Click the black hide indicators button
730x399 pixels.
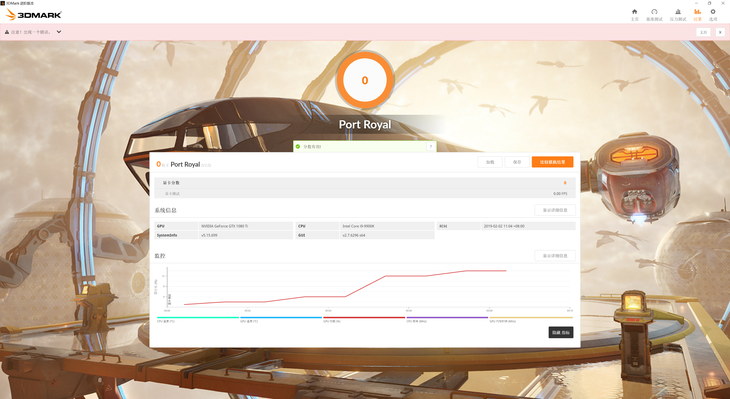561,332
